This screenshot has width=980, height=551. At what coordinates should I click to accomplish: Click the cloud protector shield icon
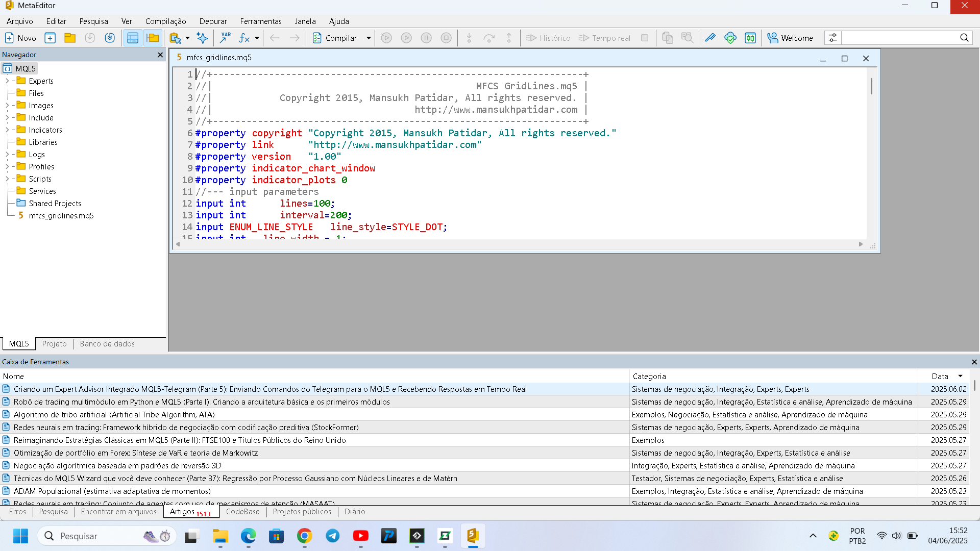[x=730, y=38]
